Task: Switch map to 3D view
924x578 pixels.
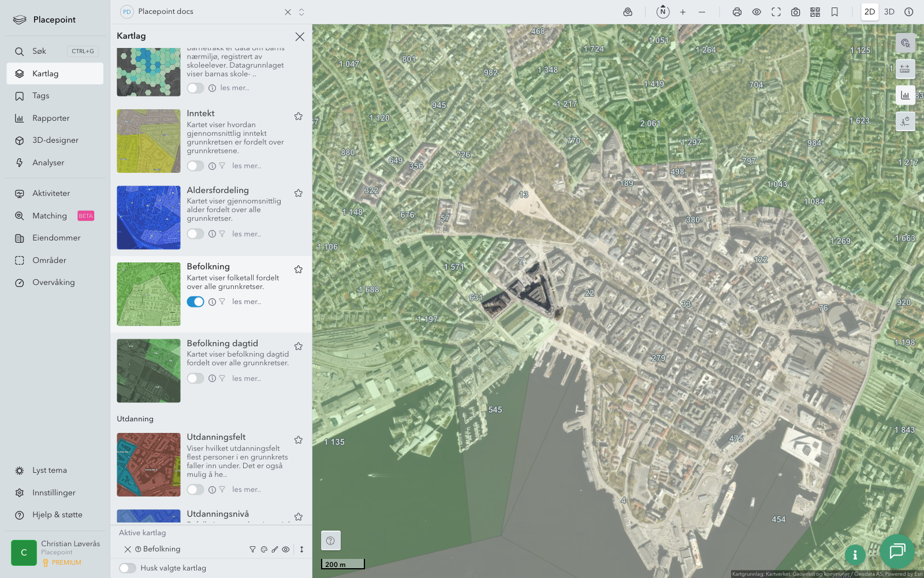Action: click(x=889, y=12)
